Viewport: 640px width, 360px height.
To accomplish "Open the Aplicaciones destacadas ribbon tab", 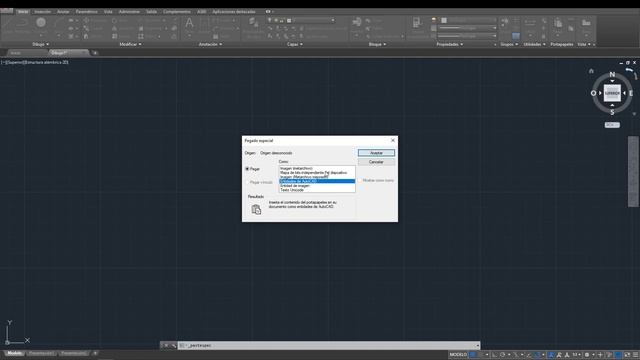I will pos(234,12).
